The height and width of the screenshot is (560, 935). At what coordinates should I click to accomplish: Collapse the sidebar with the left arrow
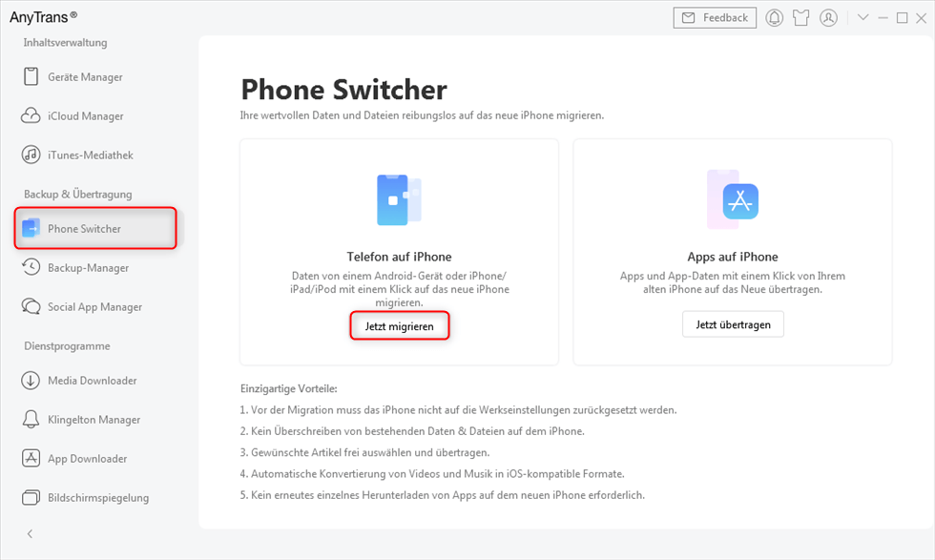pyautogui.click(x=30, y=533)
